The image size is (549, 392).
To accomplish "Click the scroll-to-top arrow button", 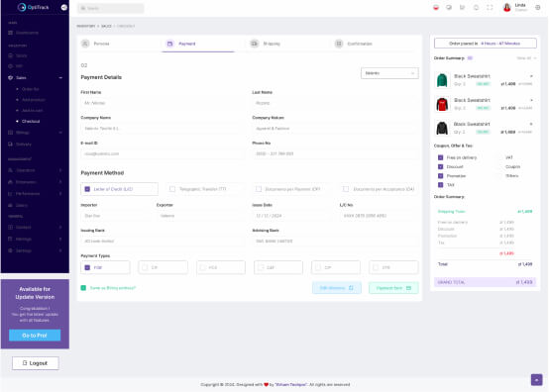I will tap(536, 380).
